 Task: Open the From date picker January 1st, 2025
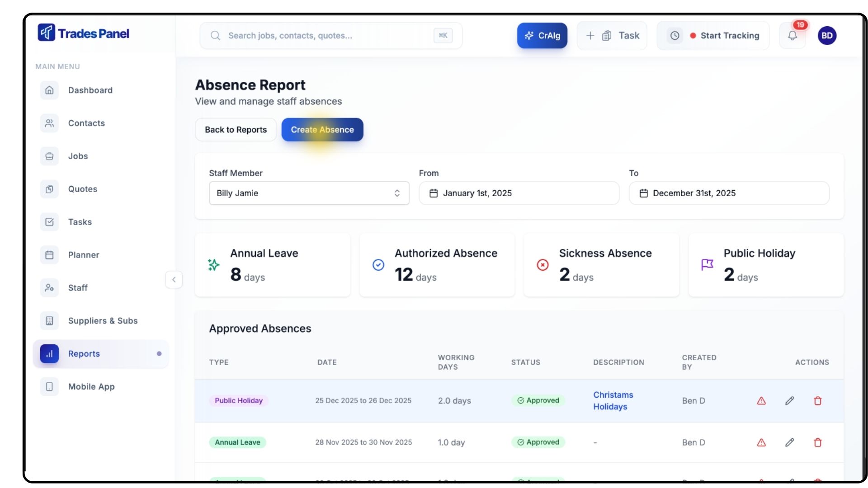point(519,193)
